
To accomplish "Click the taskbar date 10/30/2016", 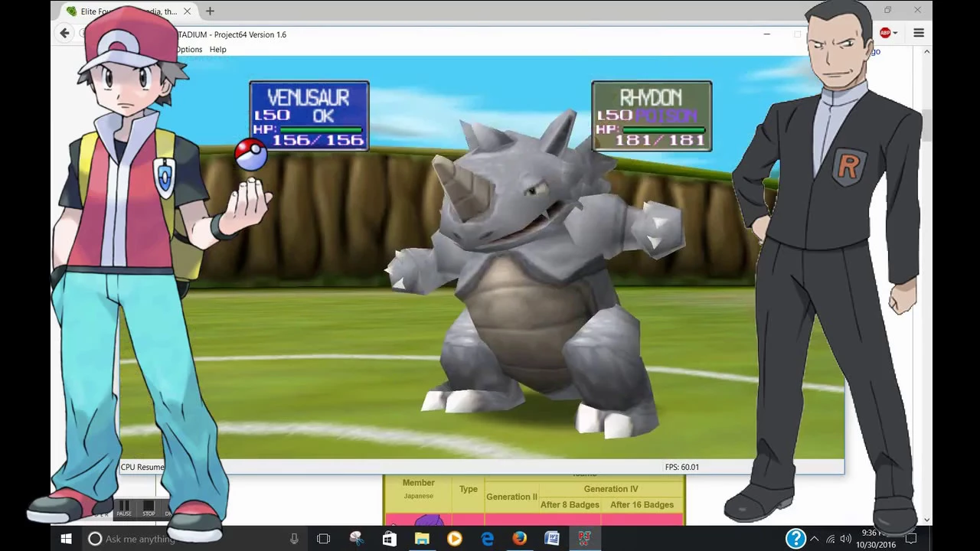I will coord(875,545).
